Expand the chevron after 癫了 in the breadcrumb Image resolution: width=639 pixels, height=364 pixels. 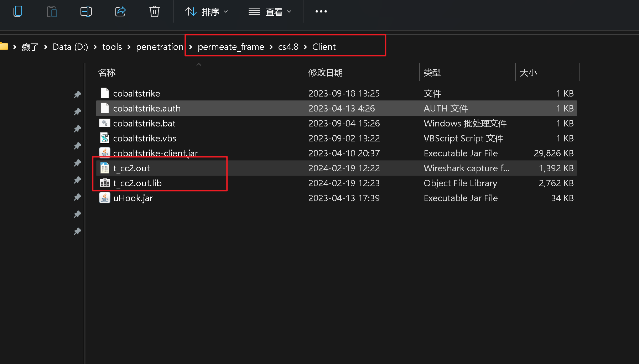tap(46, 47)
